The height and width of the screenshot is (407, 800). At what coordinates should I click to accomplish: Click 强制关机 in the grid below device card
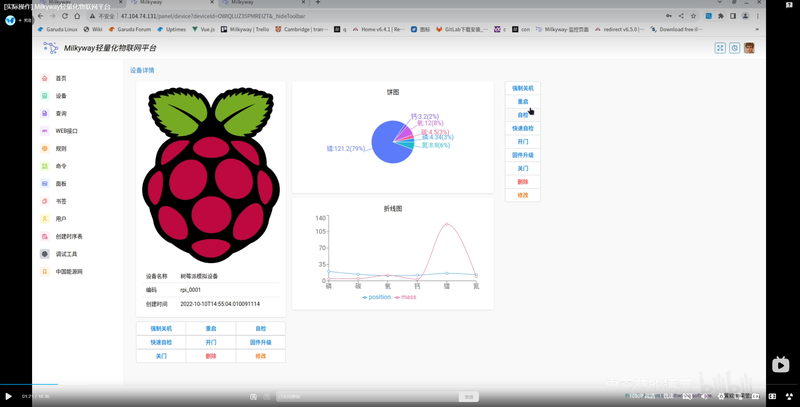tap(161, 328)
